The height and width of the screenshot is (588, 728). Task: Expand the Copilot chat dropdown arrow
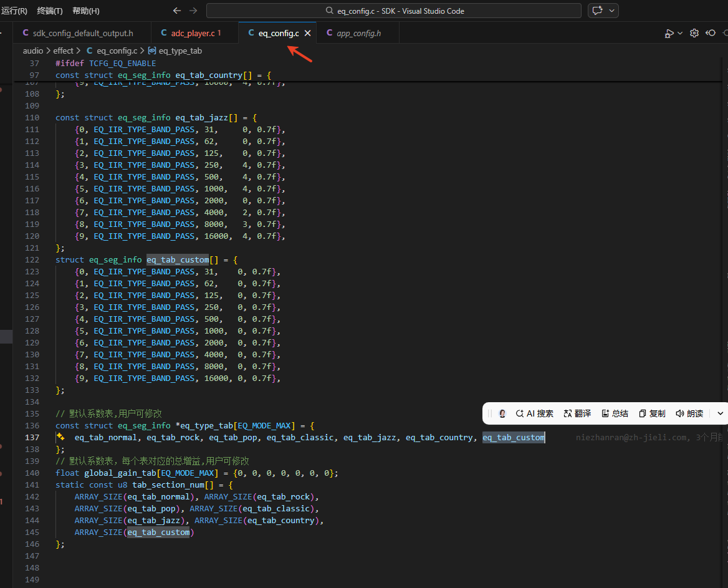click(x=612, y=11)
